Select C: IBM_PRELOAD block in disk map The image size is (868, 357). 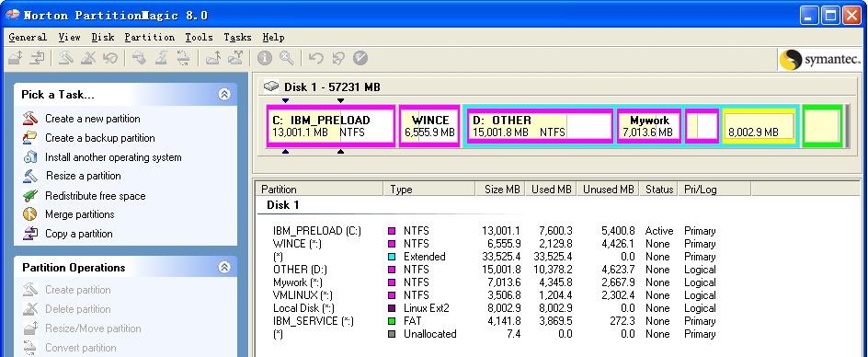pos(331,126)
